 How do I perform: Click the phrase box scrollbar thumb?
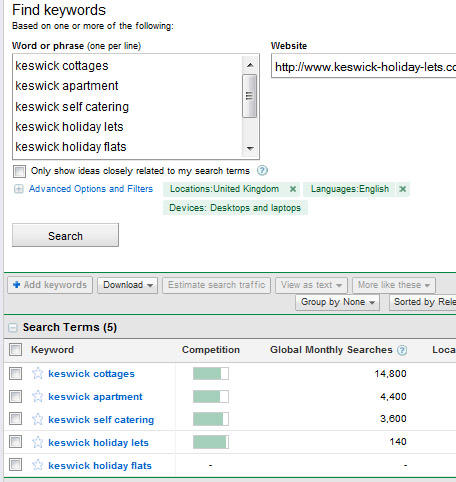click(250, 96)
